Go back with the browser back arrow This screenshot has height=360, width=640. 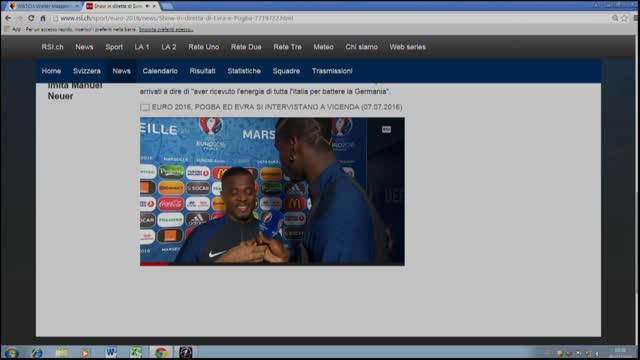pyautogui.click(x=8, y=18)
